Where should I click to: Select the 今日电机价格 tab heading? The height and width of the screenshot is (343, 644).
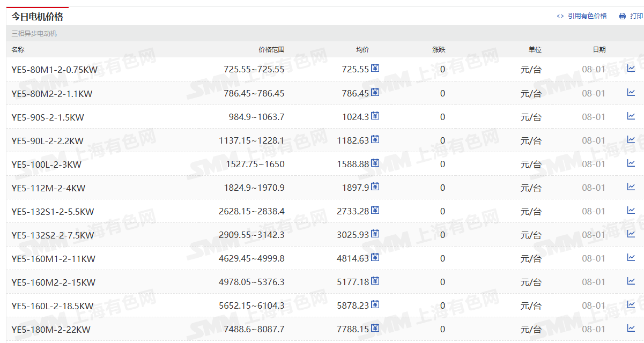click(38, 17)
